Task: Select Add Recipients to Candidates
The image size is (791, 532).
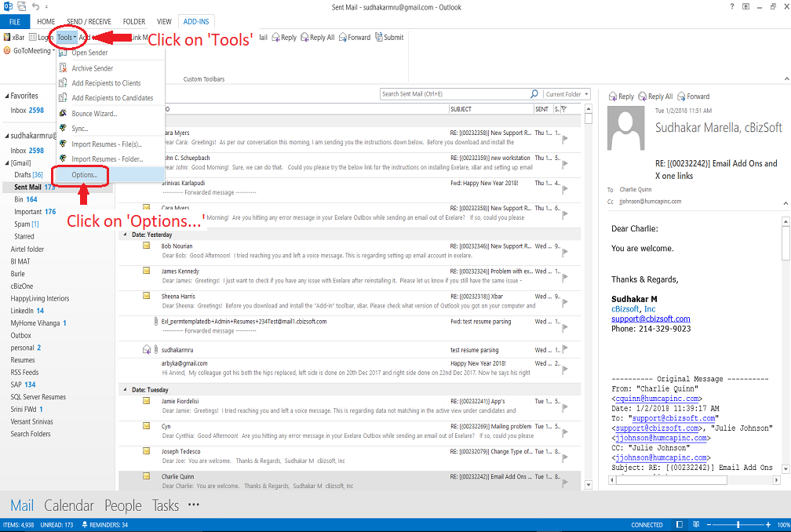Action: click(x=111, y=98)
